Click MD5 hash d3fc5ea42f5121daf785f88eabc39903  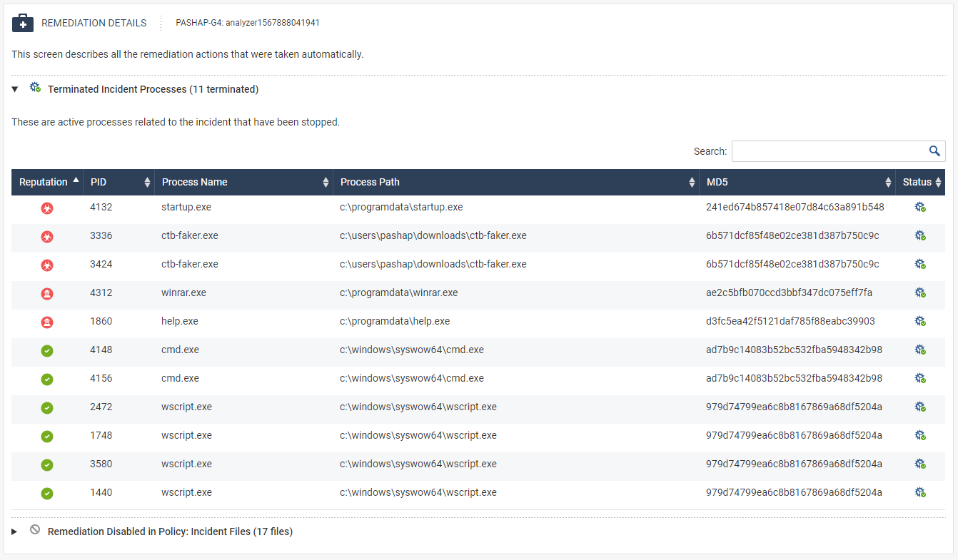tap(790, 321)
